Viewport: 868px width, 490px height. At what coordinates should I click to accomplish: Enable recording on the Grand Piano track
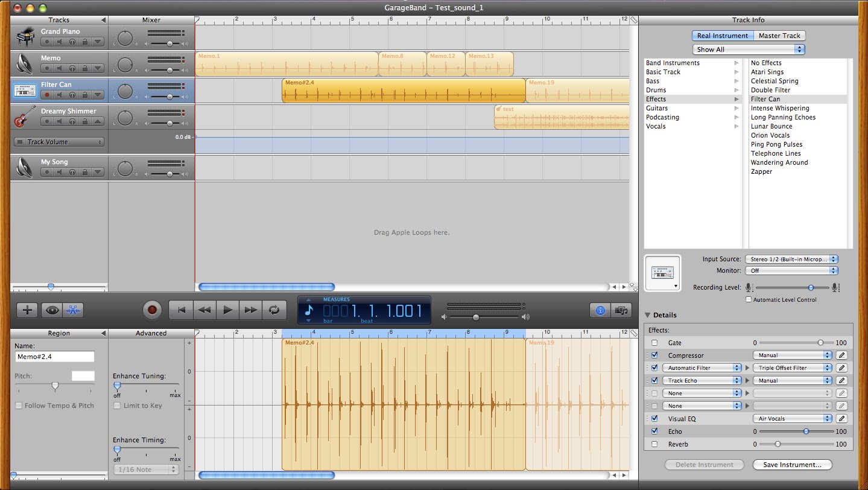pyautogui.click(x=46, y=42)
